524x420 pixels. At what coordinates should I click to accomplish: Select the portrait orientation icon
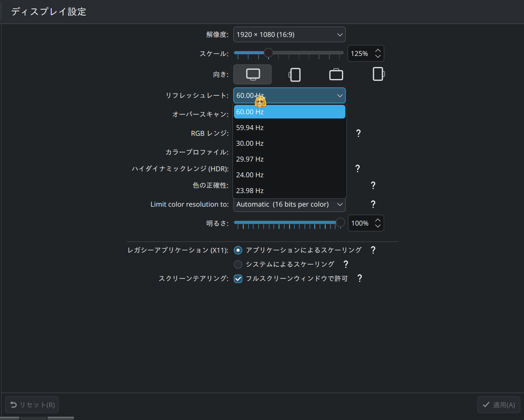294,74
